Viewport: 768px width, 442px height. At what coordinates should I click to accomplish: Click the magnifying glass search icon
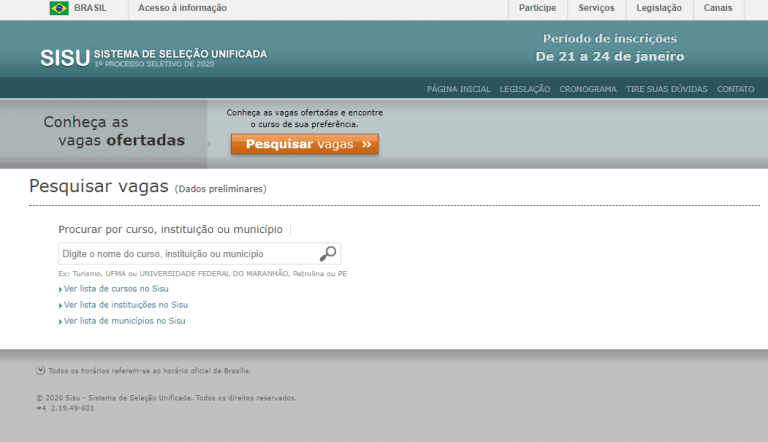pyautogui.click(x=328, y=254)
